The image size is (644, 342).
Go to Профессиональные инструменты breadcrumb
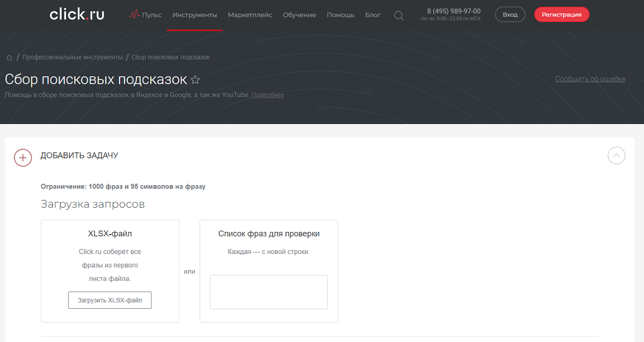(x=72, y=57)
